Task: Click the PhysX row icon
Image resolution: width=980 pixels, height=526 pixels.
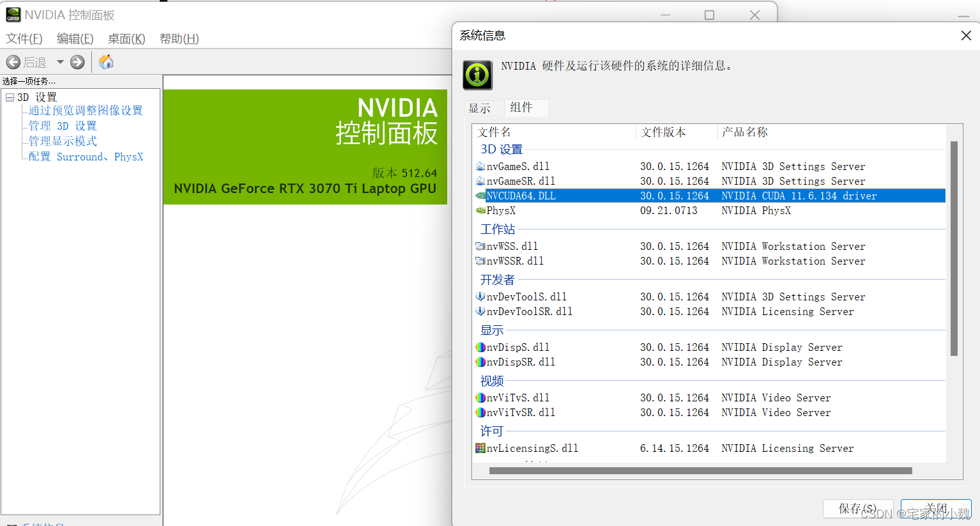Action: pos(480,210)
